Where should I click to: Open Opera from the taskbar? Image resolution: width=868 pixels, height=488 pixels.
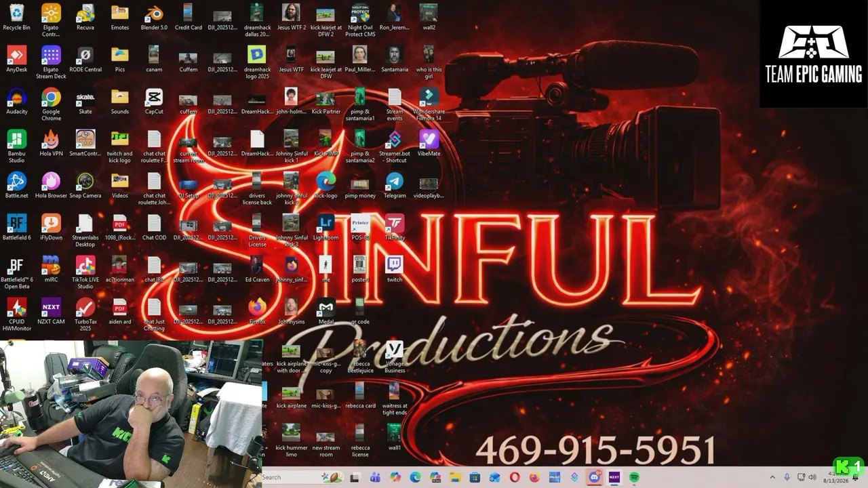(515, 477)
